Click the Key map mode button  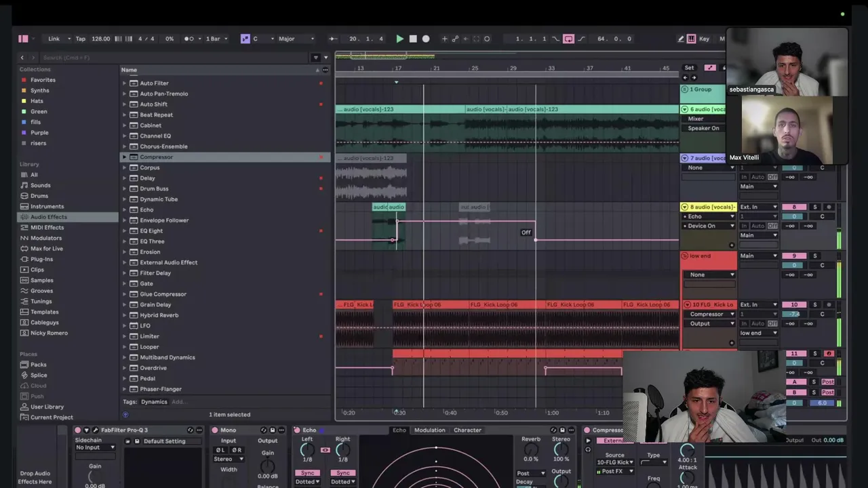pos(704,39)
